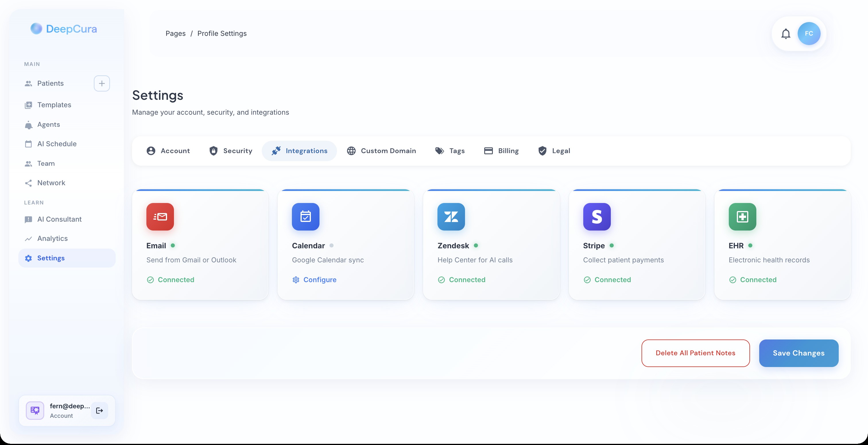Click the account badge icon near fern@deep
868x445 pixels.
pos(35,411)
